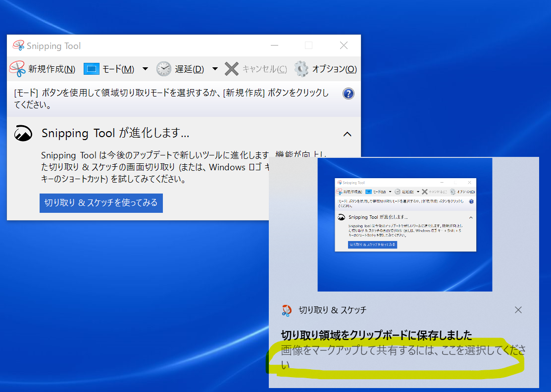The height and width of the screenshot is (392, 551).
Task: Click the Snipping Tool scissors title bar icon
Action: click(x=18, y=46)
